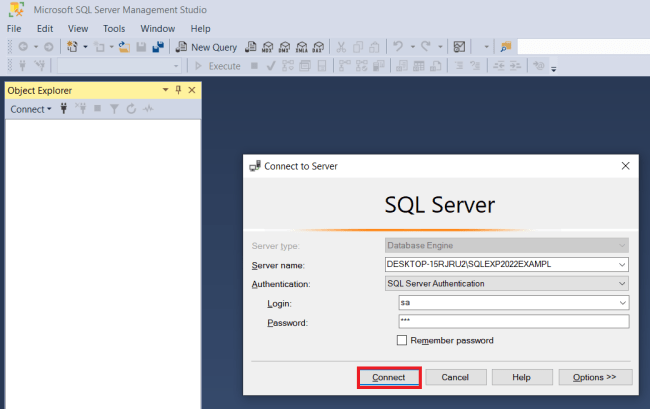Viewport: 650px width, 409px height.
Task: Open the toolbar overflow options arrow
Action: tap(553, 69)
